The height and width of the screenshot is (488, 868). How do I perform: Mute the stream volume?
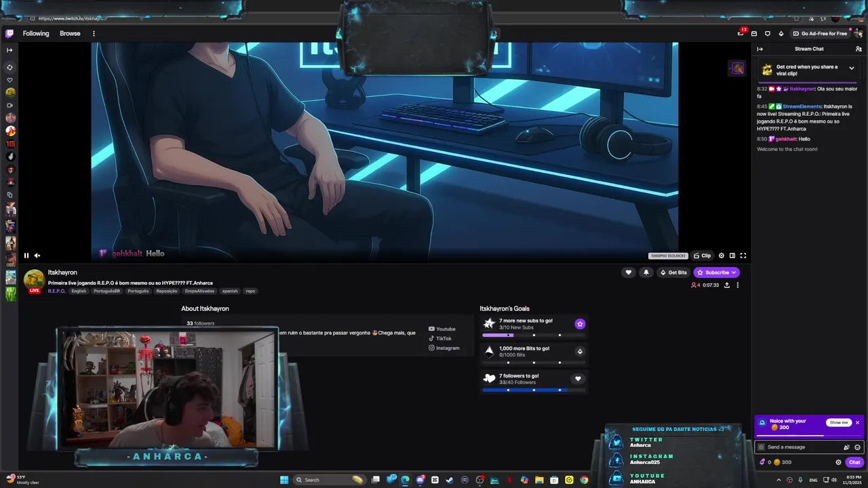[x=37, y=256]
